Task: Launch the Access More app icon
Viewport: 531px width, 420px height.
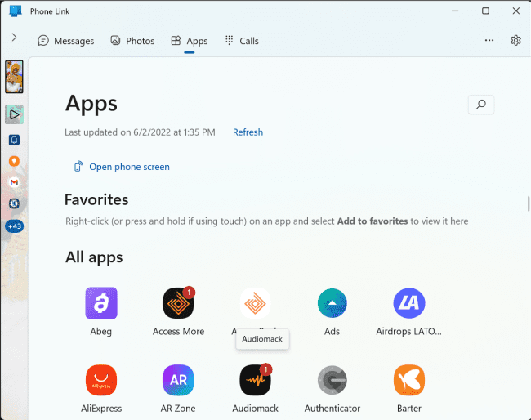Action: [x=178, y=303]
